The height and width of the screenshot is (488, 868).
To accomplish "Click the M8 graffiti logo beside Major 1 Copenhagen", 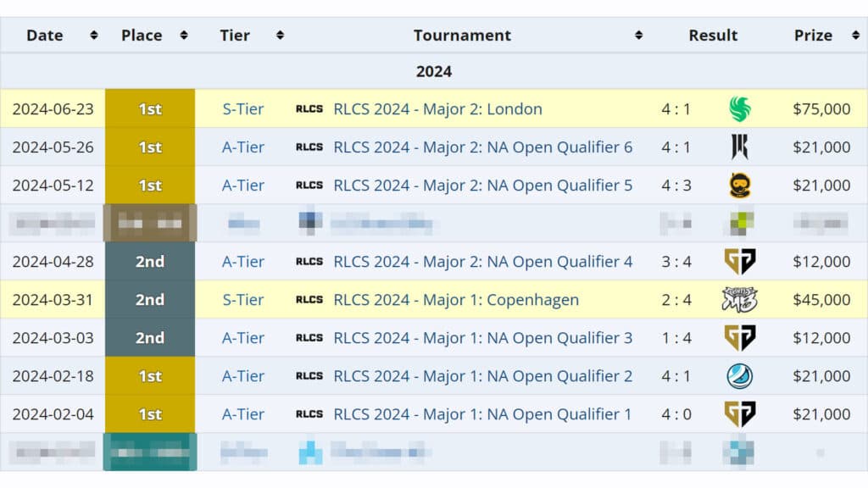I will click(x=742, y=299).
